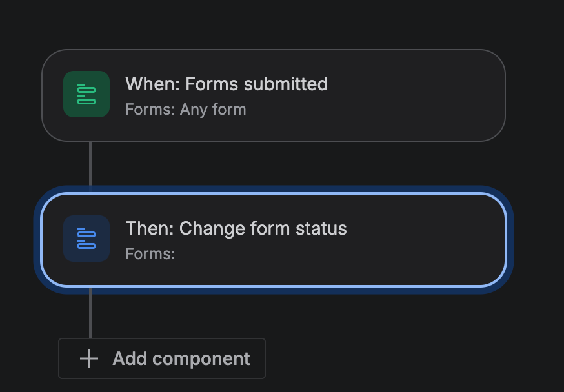Click blank canvas above the trigger card
Viewport: 564px width, 392px height.
tap(274, 23)
